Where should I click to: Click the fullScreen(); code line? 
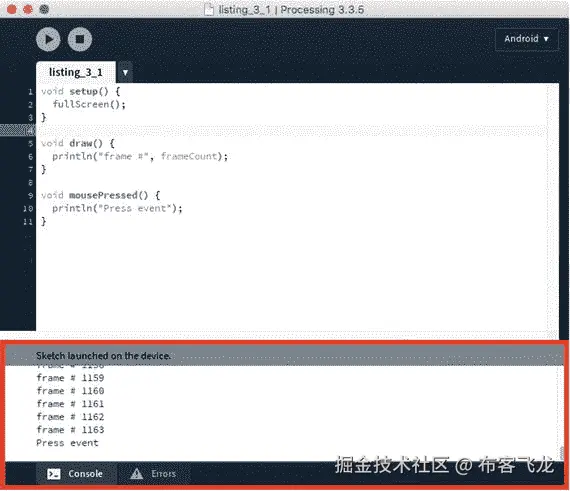pyautogui.click(x=89, y=104)
